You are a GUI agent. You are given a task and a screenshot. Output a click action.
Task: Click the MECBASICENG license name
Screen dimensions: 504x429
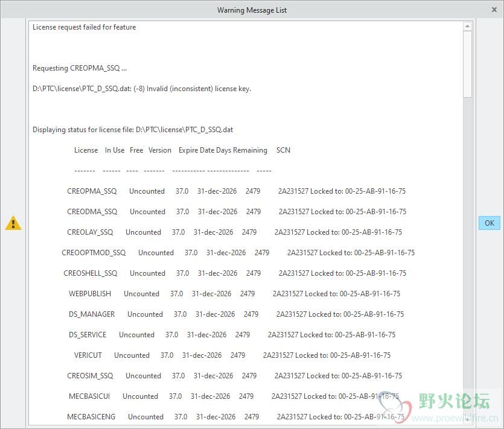pyautogui.click(x=91, y=417)
